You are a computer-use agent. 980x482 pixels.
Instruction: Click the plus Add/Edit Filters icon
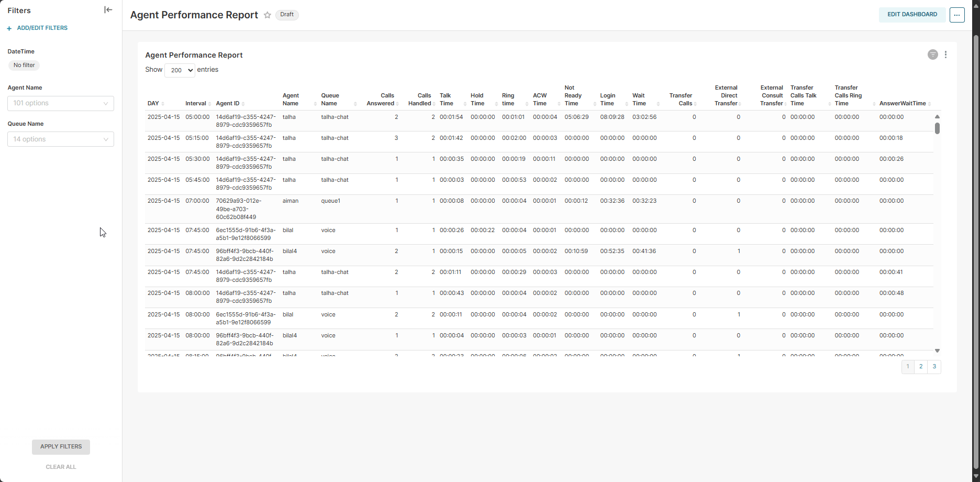point(9,28)
